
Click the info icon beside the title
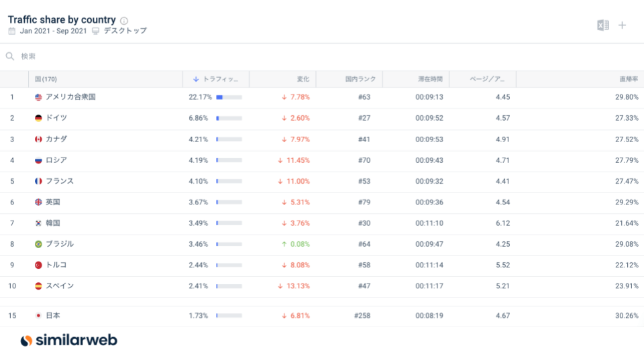click(x=124, y=21)
